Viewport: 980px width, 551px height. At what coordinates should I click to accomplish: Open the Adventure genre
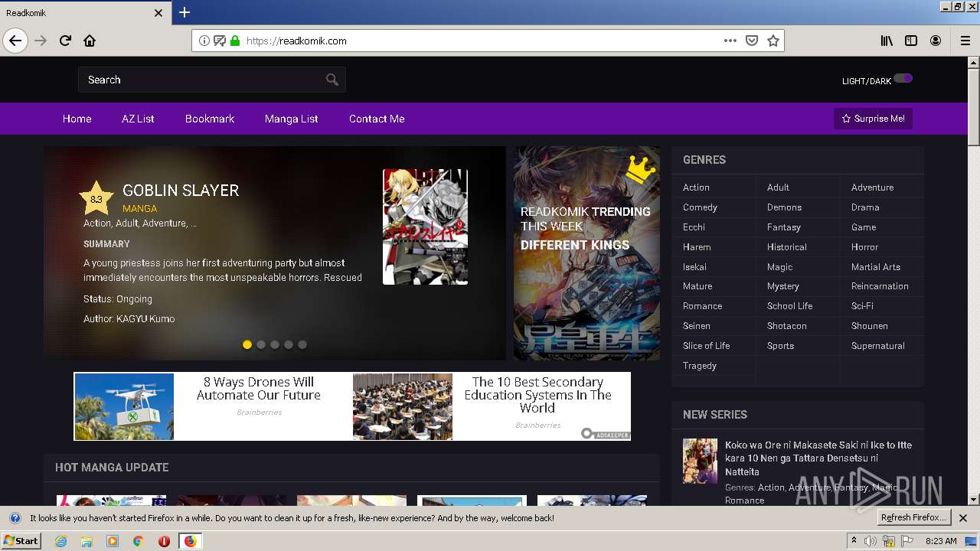click(x=872, y=187)
